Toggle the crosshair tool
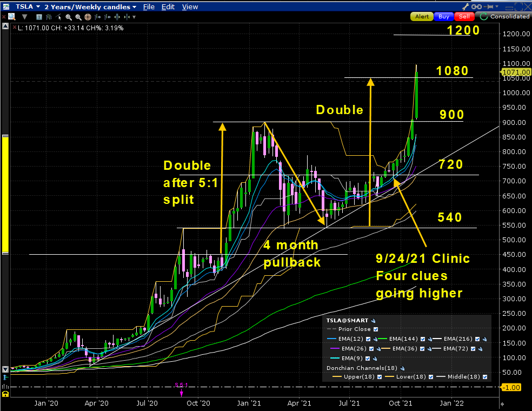532x411 pixels. tap(88, 17)
